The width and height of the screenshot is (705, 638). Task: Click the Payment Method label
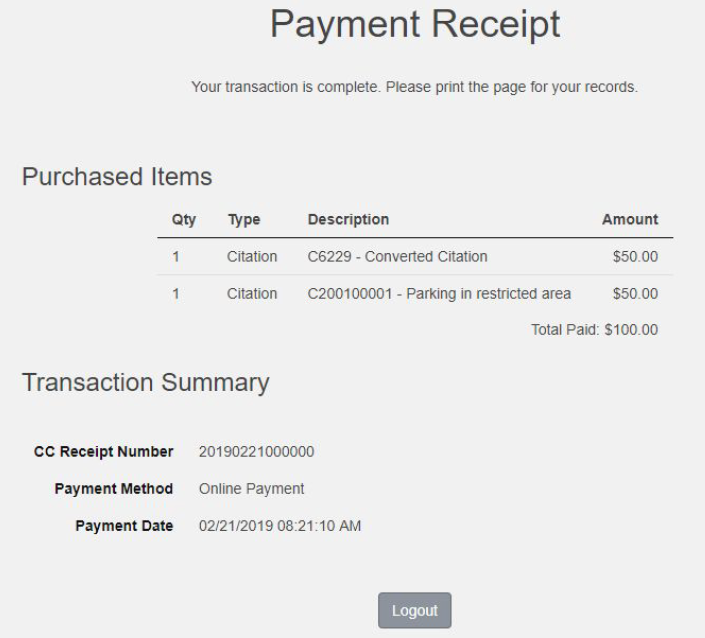(116, 489)
